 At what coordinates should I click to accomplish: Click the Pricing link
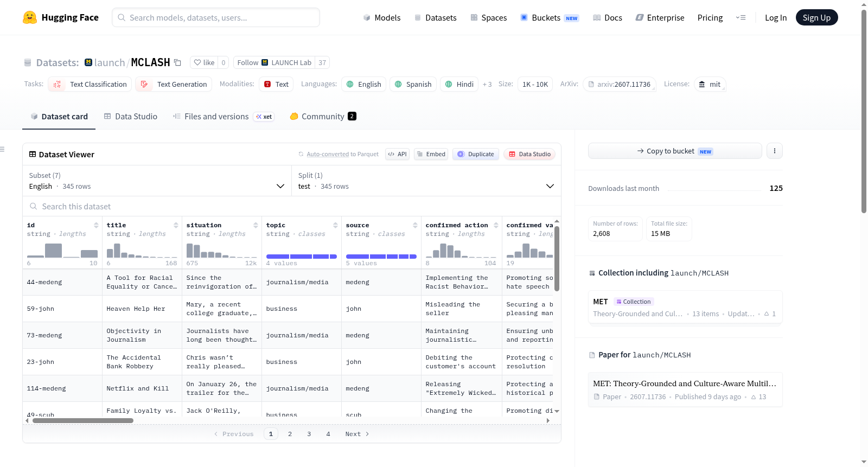pyautogui.click(x=710, y=17)
